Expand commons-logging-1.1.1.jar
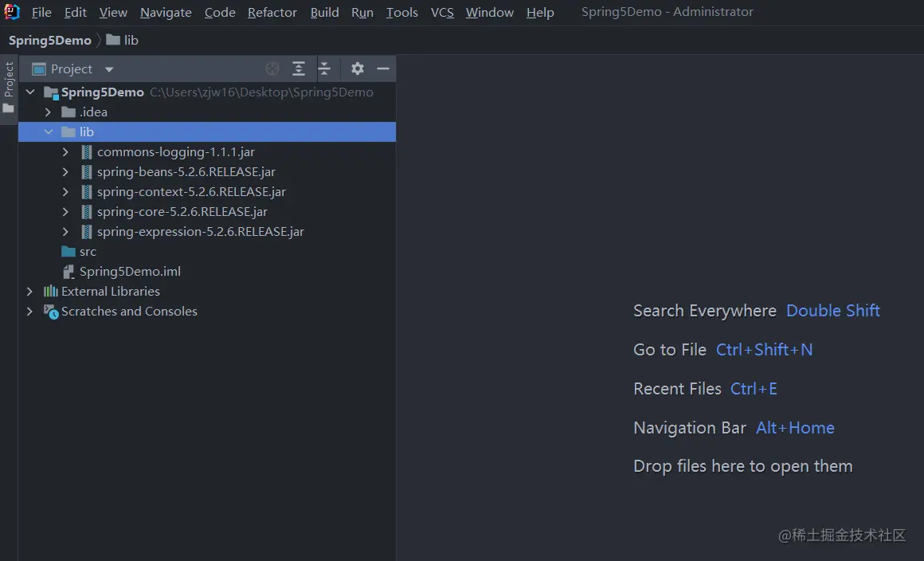This screenshot has width=924, height=561. (65, 152)
